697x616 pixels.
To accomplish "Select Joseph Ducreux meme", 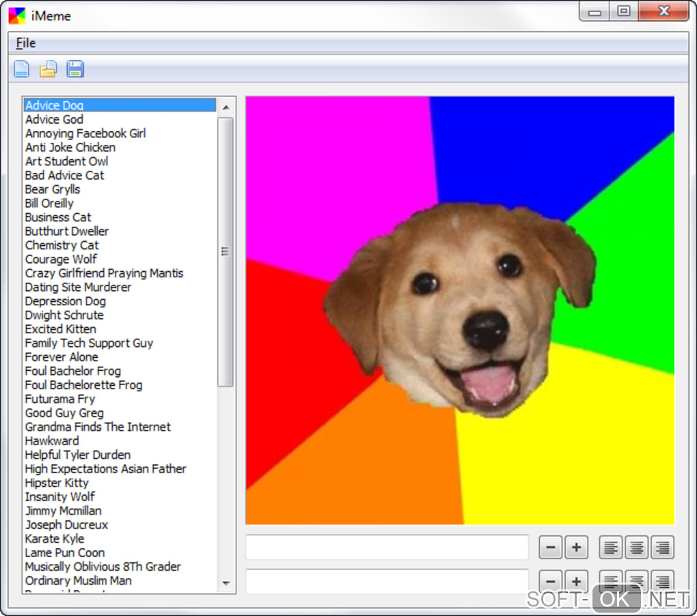I will (x=120, y=525).
